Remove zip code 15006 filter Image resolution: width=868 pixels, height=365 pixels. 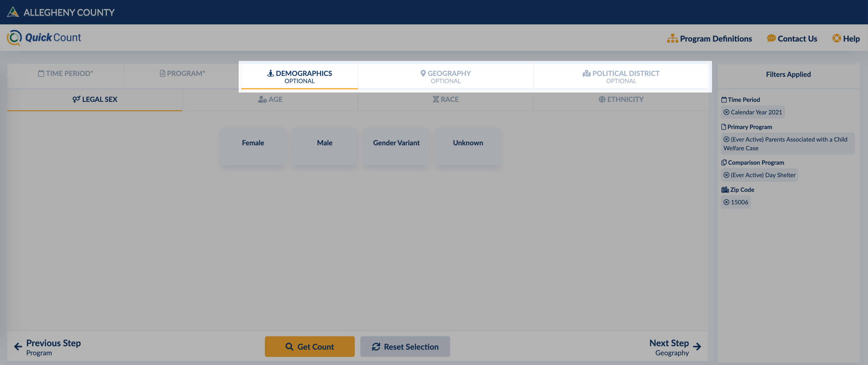726,201
